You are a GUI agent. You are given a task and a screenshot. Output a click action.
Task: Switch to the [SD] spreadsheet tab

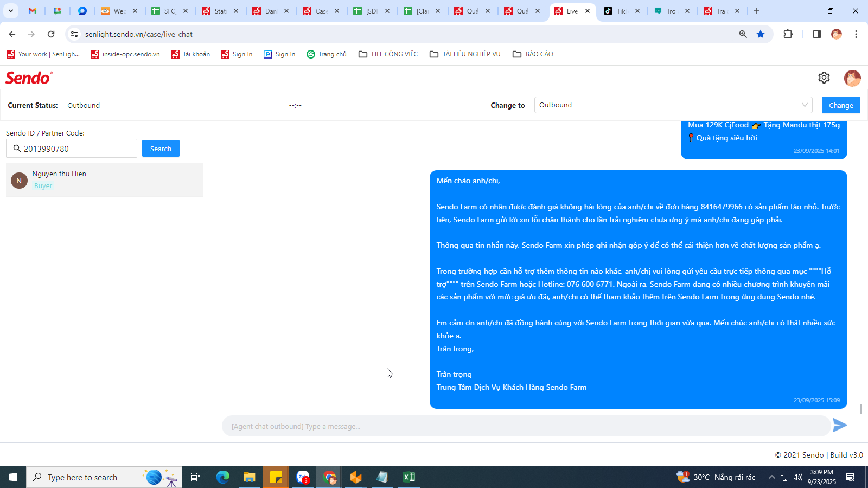(371, 11)
